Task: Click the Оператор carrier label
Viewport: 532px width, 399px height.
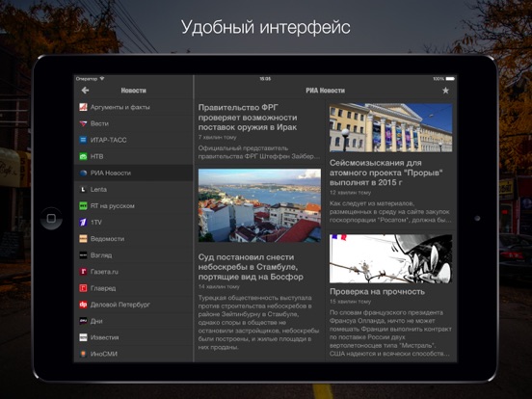Action: point(87,79)
